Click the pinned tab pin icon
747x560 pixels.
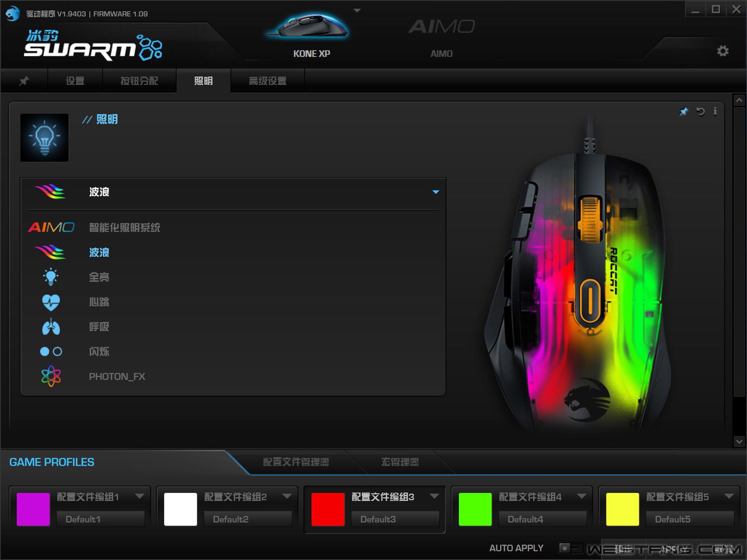coord(24,81)
